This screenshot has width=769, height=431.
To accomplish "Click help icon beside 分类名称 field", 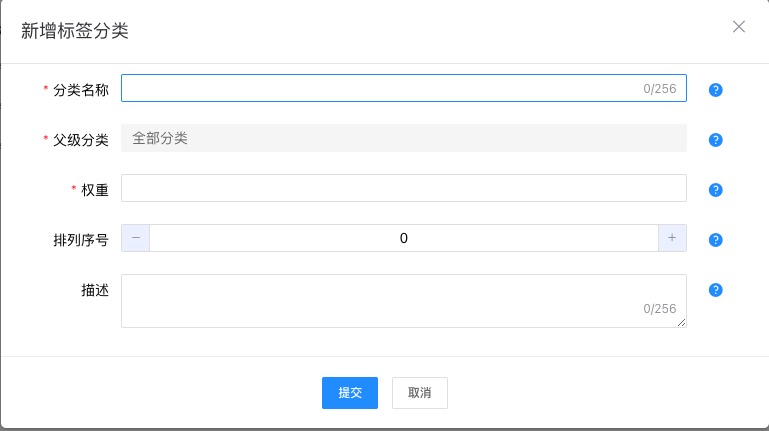I will pyautogui.click(x=715, y=90).
